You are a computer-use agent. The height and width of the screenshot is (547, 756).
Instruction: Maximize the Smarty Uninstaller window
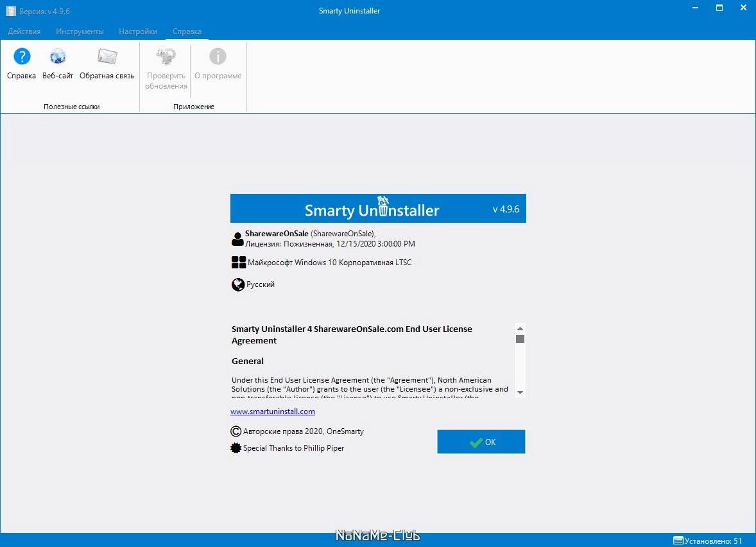tap(719, 8)
